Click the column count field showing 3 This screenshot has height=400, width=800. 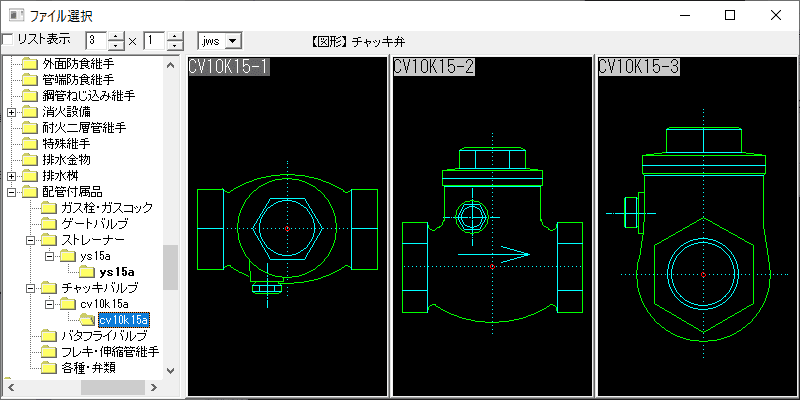click(96, 40)
